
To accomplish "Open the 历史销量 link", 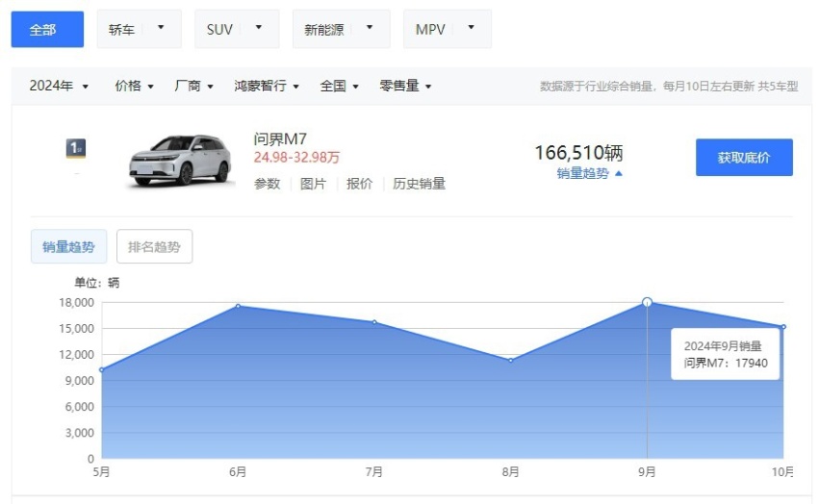I will pos(419,184).
